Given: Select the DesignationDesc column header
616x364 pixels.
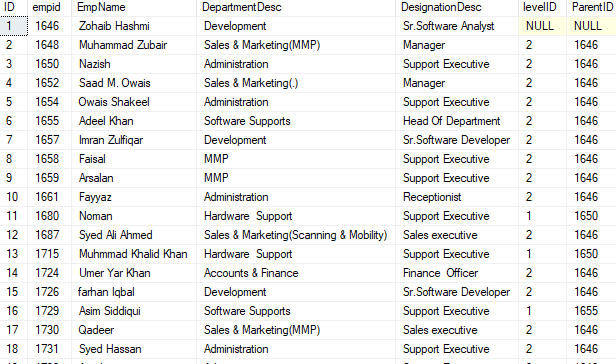Looking at the screenshot, I should tap(457, 7).
